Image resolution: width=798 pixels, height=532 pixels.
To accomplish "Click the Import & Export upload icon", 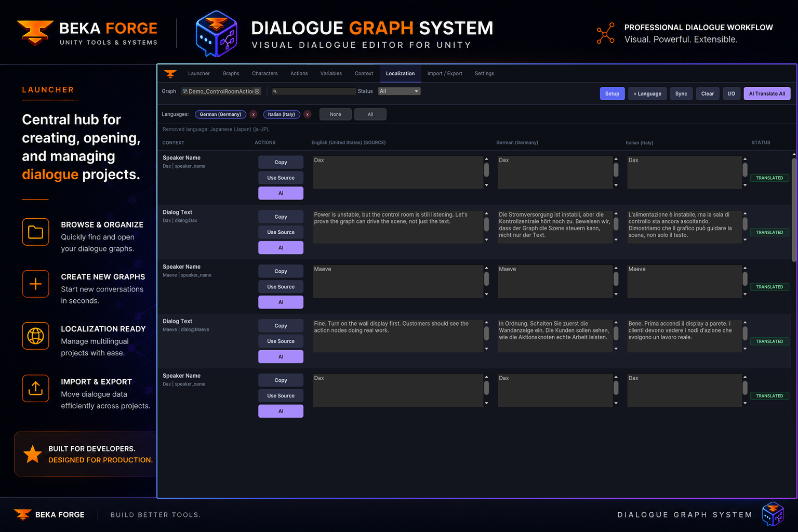I will point(35,388).
